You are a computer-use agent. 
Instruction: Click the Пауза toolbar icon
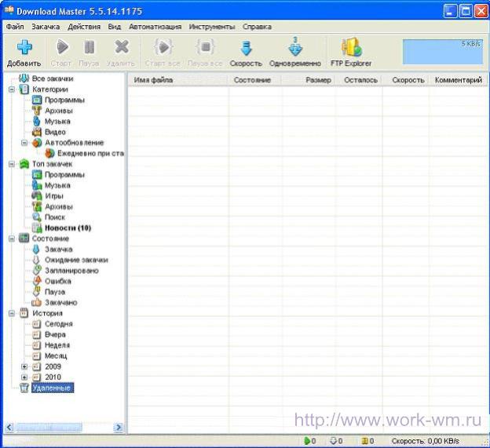click(90, 47)
